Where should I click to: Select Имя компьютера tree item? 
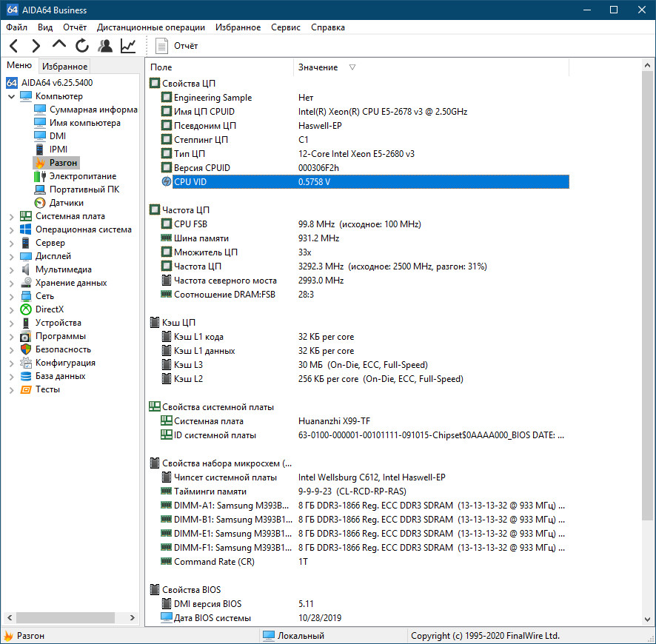(85, 123)
